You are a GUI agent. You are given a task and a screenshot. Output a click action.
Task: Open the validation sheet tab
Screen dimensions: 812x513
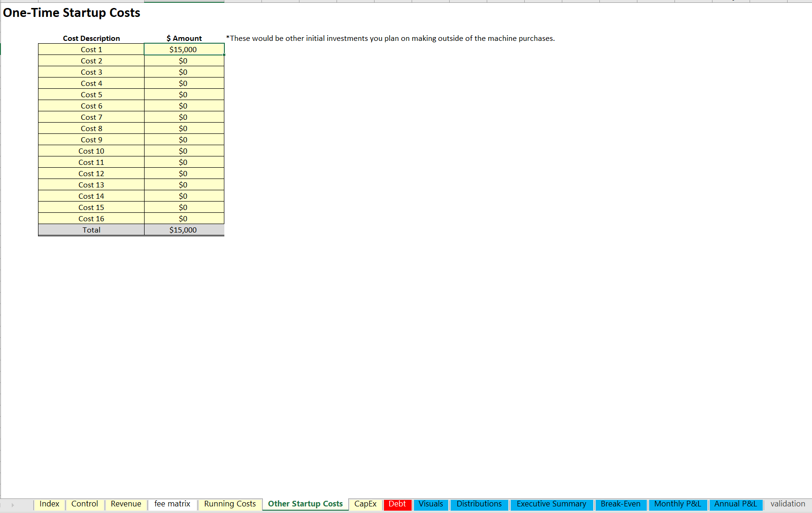pyautogui.click(x=787, y=504)
